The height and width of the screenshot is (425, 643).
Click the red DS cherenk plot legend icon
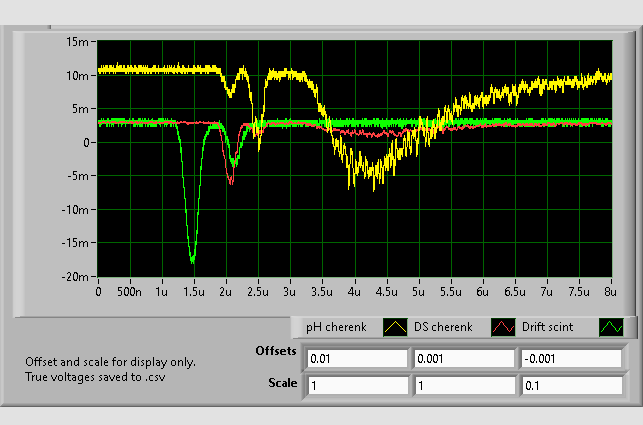(x=505, y=327)
